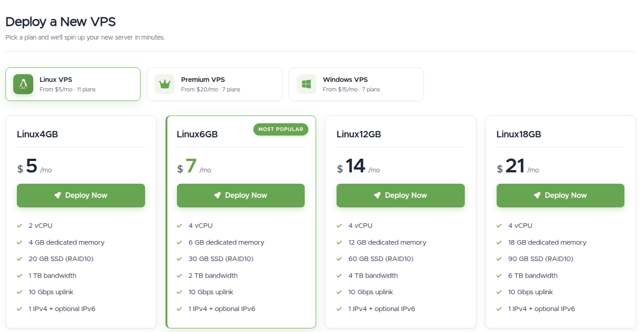The width and height of the screenshot is (644, 332).
Task: Click the From $15/mo · 7 plans text
Action: tap(352, 90)
